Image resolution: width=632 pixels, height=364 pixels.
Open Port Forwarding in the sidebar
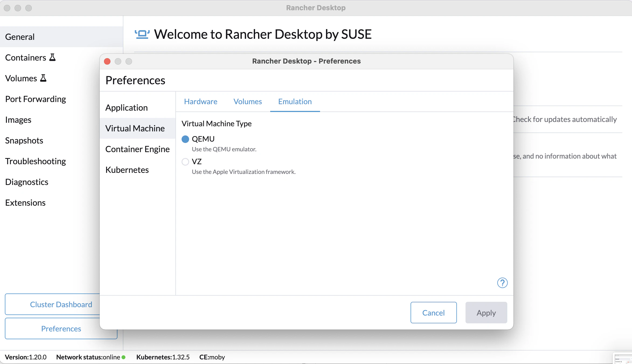pos(50,99)
